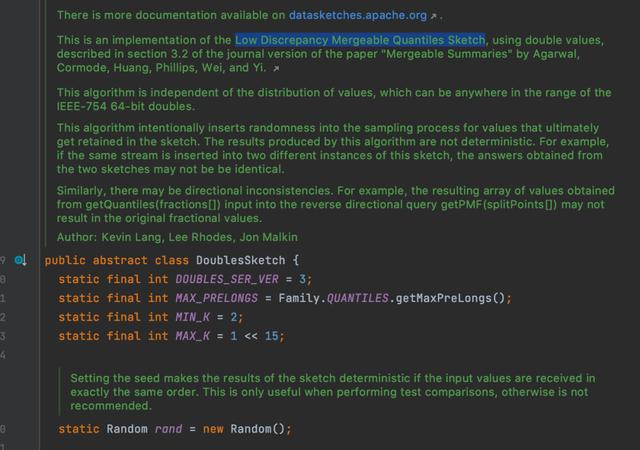Click the DoublesSketch class name

(240, 260)
